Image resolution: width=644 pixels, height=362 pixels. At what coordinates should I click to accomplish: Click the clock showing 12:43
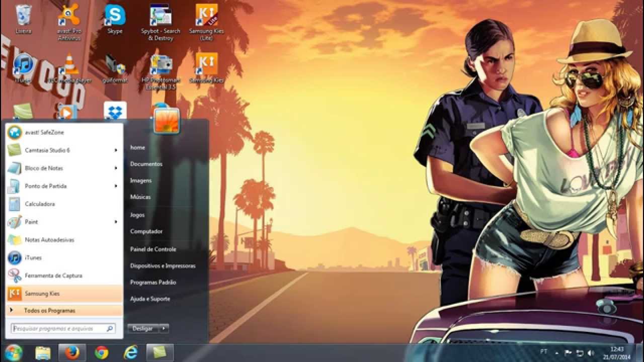pos(617,353)
